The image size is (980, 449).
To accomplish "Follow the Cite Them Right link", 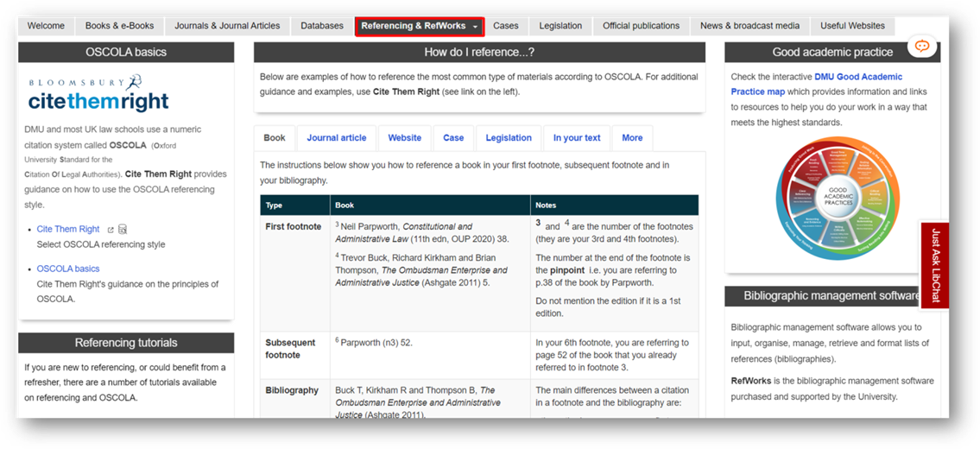I will 68,230.
